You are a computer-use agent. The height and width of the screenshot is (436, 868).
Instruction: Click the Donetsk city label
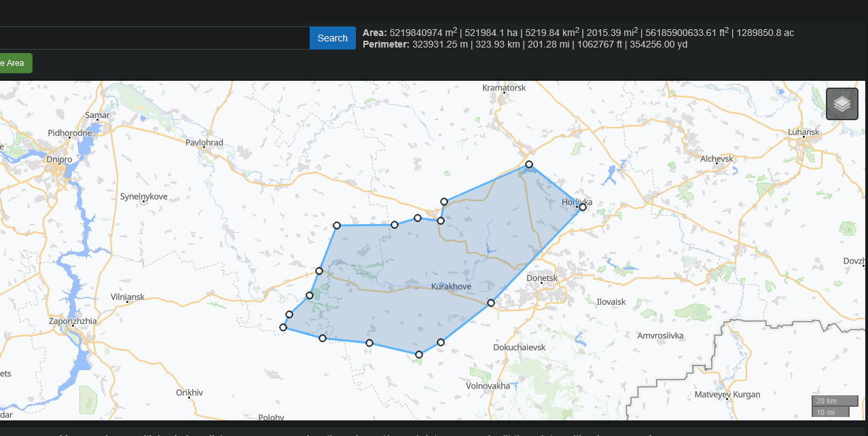542,278
